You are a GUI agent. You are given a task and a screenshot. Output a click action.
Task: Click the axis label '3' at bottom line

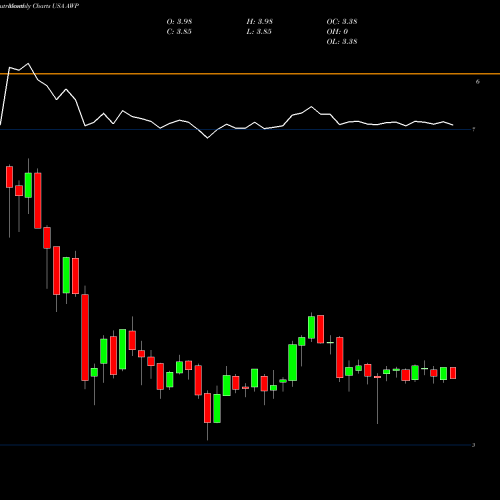(473, 445)
